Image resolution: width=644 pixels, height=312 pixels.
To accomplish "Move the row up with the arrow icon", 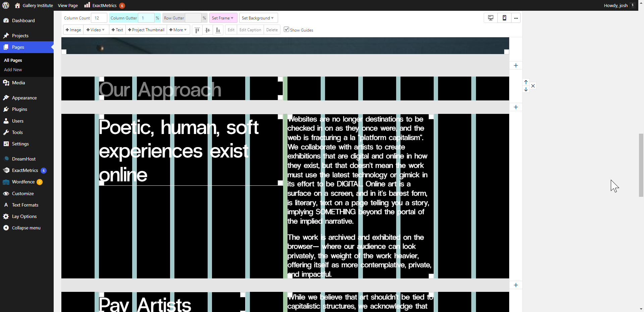I will pos(526,82).
